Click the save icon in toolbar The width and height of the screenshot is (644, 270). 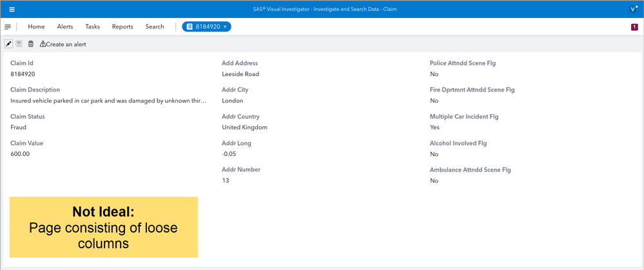[x=19, y=44]
